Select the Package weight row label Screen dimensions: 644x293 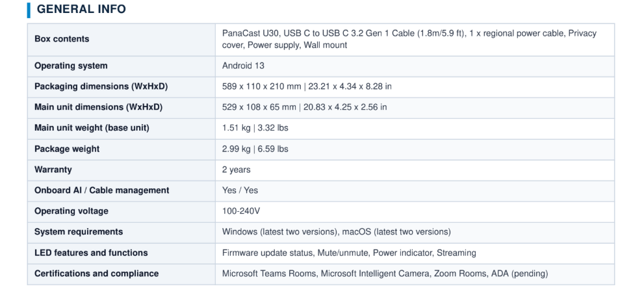pos(67,149)
